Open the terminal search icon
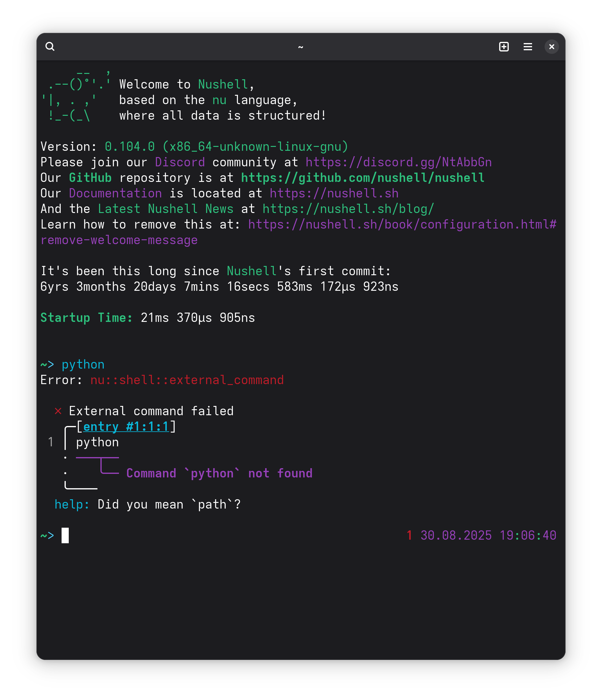The height and width of the screenshot is (700, 602). (x=50, y=46)
